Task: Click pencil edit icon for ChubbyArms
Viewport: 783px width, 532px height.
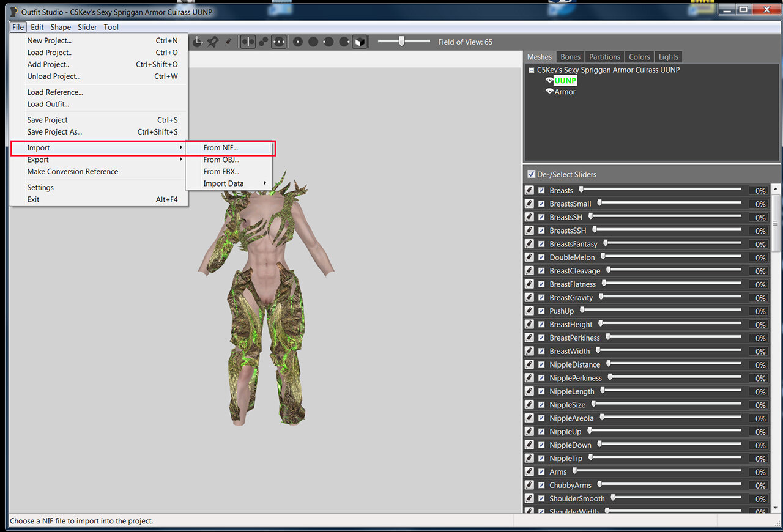Action: pos(530,486)
